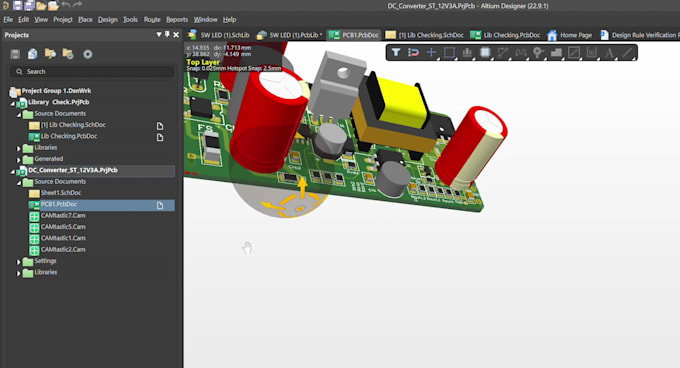Switch to SW LED (1).SchLib tab
Viewport: 680px width, 368px height.
[x=219, y=35]
